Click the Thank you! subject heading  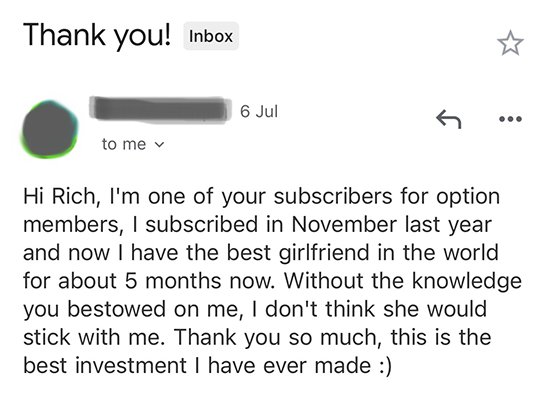97,35
